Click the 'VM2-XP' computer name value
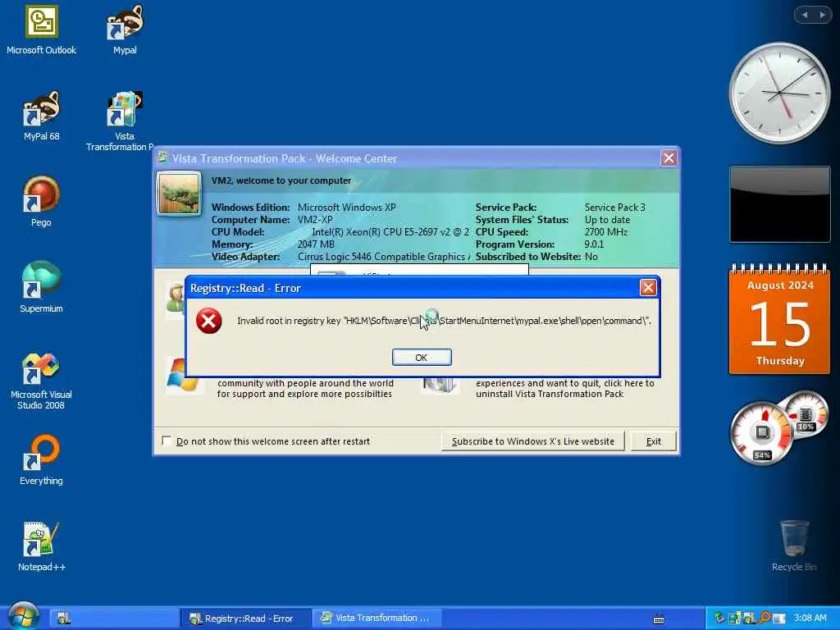The width and height of the screenshot is (840, 630). pos(315,220)
